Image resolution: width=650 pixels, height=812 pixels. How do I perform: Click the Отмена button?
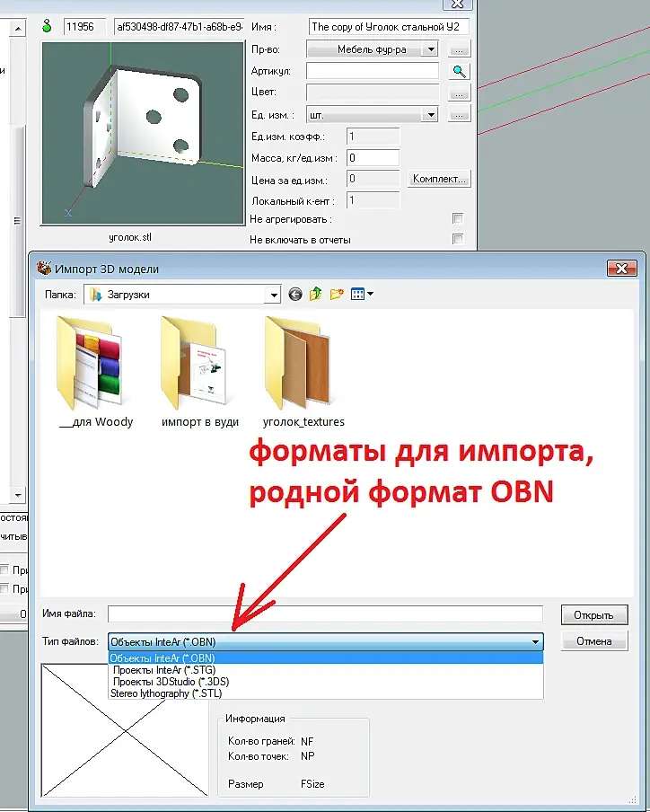click(594, 641)
